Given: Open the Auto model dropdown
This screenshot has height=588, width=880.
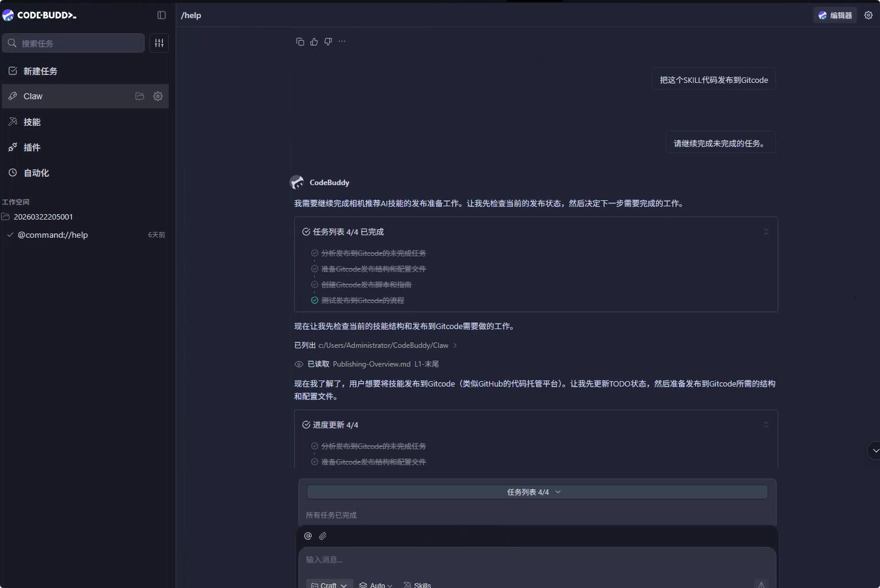Looking at the screenshot, I should point(376,585).
